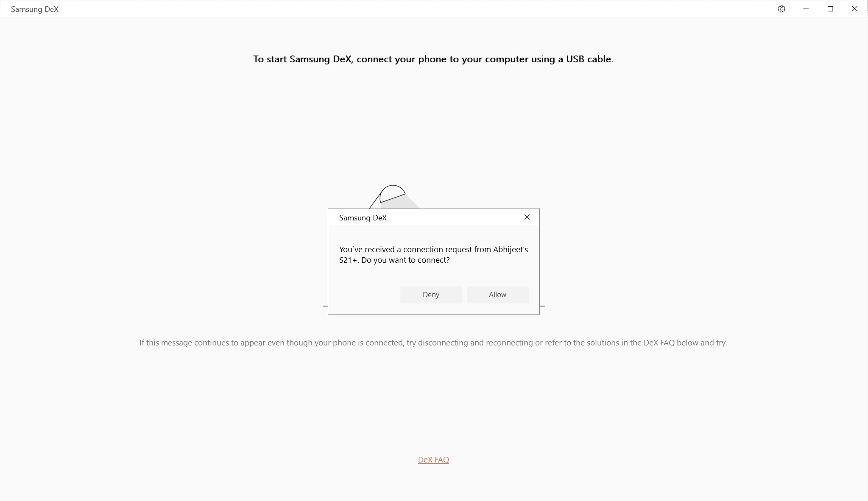The width and height of the screenshot is (868, 501).
Task: Click the desk line right of dialog
Action: coord(542,306)
